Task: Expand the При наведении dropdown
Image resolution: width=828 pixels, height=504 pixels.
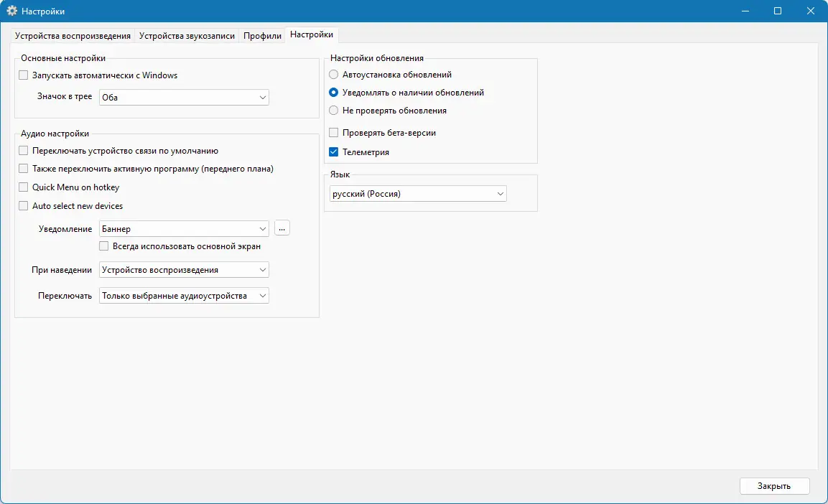Action: [184, 270]
